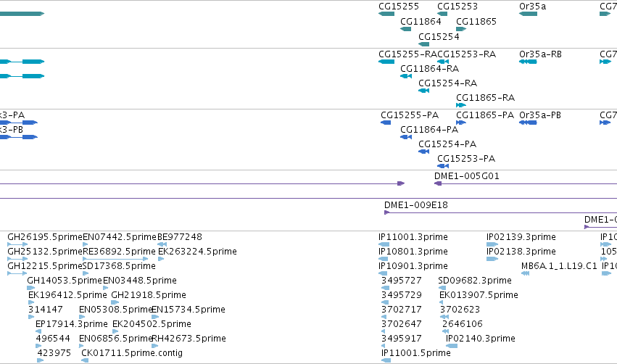Click the IP11001.3prime EST label
Viewport: 617px width, 364px height.
pyautogui.click(x=413, y=237)
